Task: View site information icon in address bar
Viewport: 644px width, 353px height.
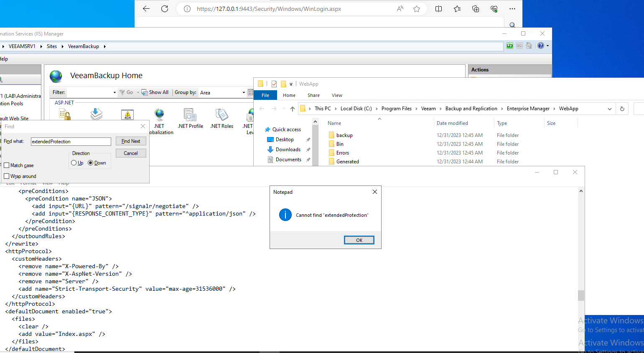Action: click(x=187, y=9)
